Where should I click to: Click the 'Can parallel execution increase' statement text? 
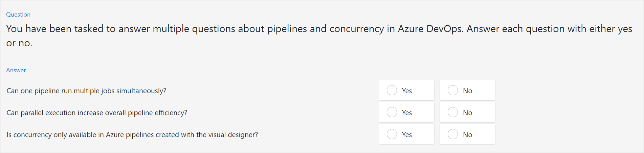point(97,113)
